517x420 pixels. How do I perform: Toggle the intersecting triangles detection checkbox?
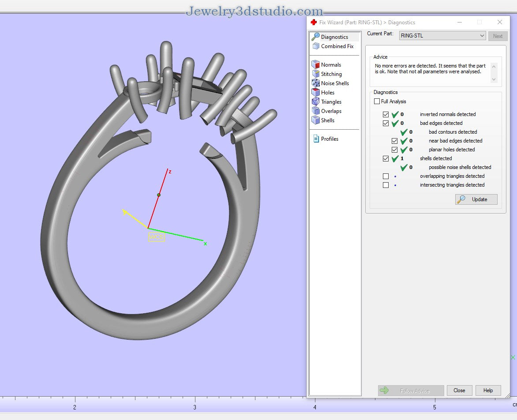(386, 185)
